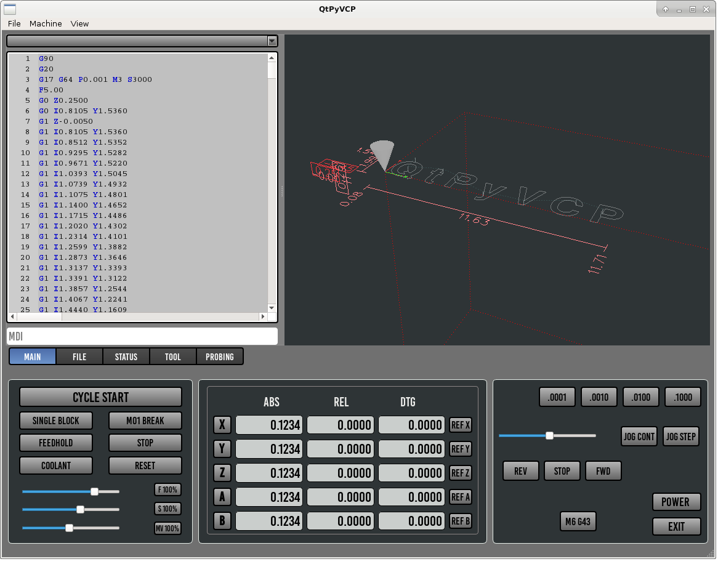The width and height of the screenshot is (718, 588).
Task: Select the A axis button
Action: pyautogui.click(x=222, y=497)
